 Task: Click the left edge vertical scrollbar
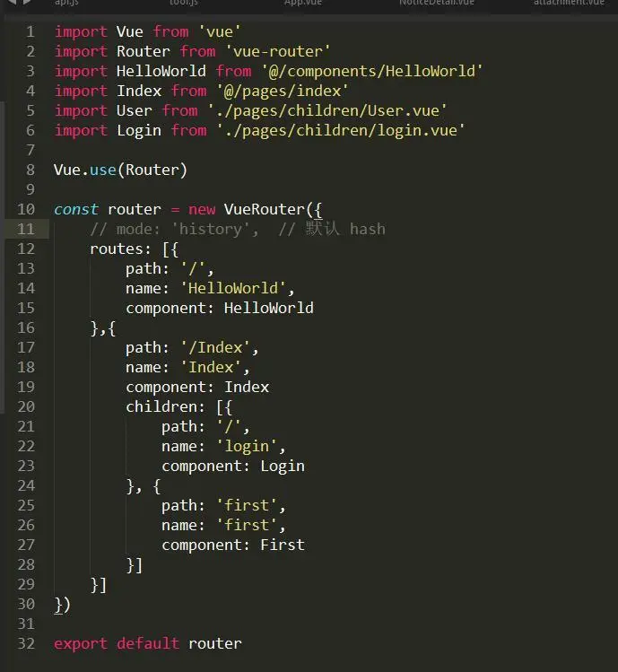pyautogui.click(x=2, y=257)
